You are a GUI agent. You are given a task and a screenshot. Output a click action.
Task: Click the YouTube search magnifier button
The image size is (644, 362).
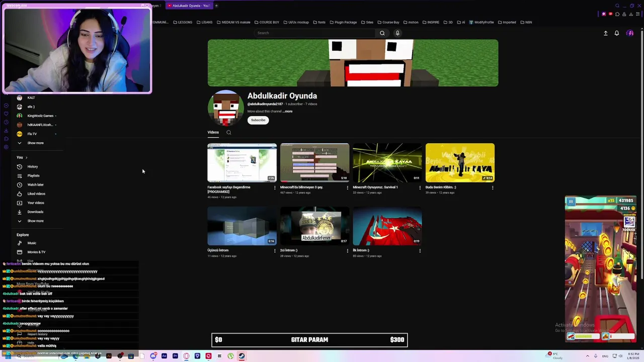[x=382, y=33]
